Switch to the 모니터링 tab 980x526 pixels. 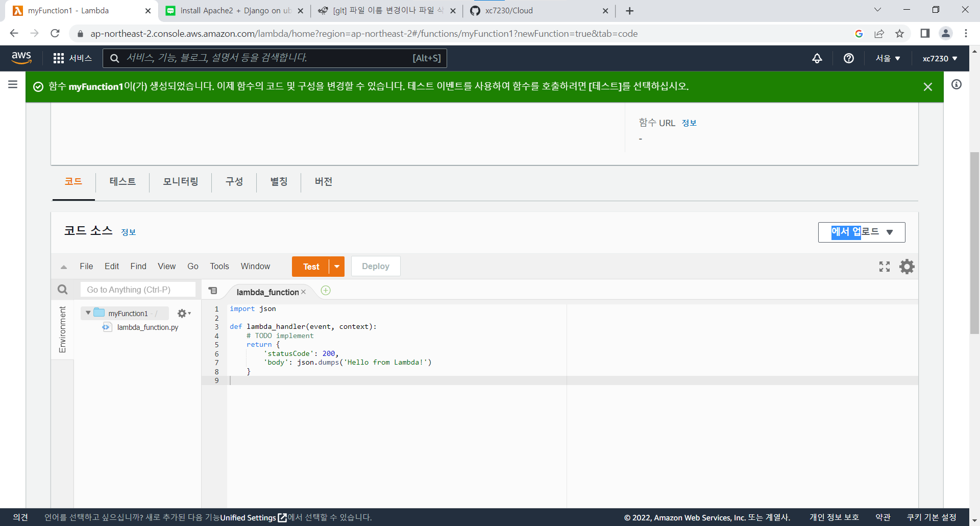pyautogui.click(x=181, y=182)
